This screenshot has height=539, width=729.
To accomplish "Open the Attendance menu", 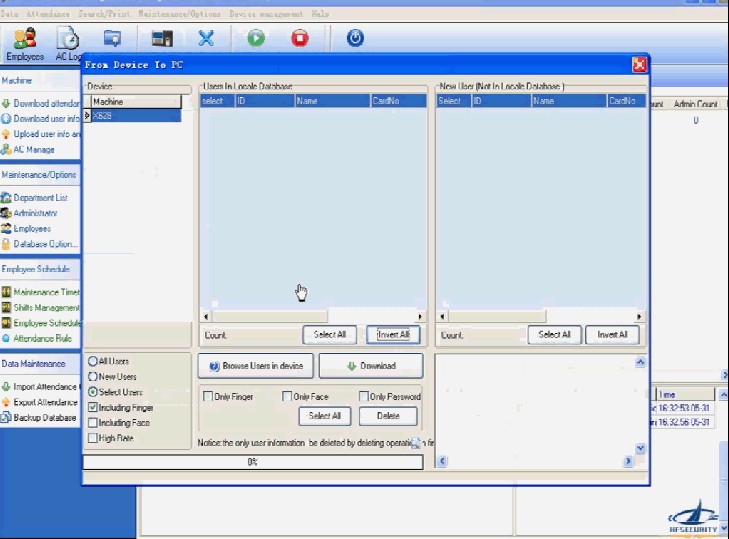I will (x=48, y=14).
